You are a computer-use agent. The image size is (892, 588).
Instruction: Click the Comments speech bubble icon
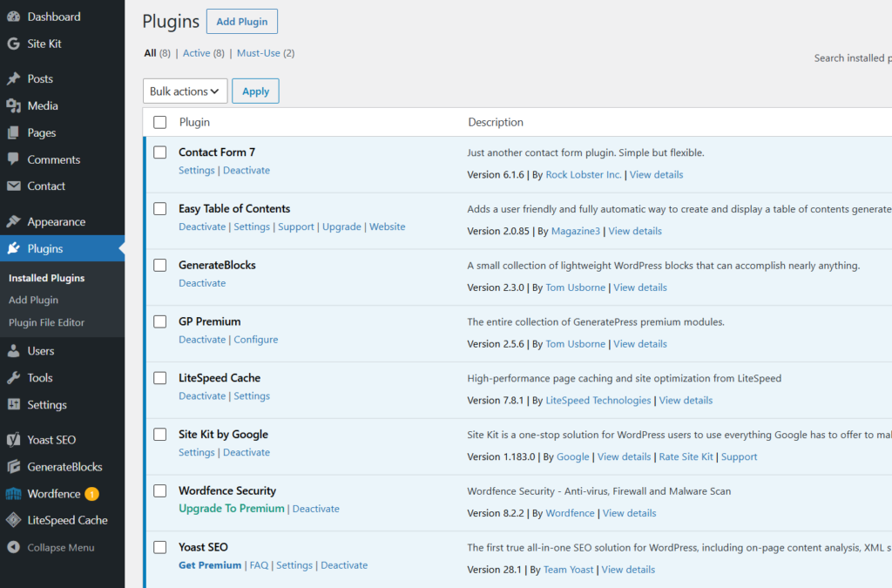[14, 159]
